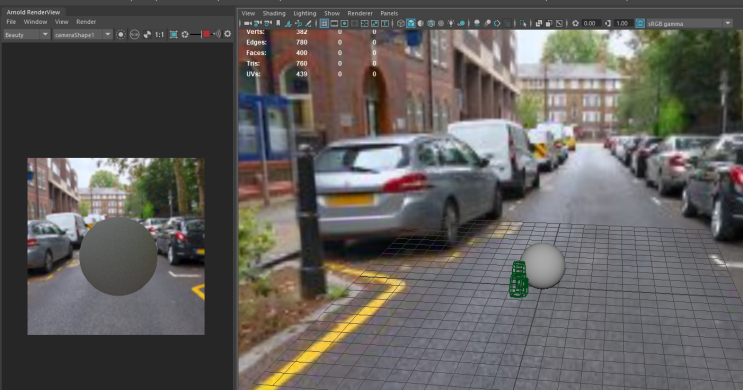Toggle use default material icon
The width and height of the screenshot is (743, 390).
[420, 23]
